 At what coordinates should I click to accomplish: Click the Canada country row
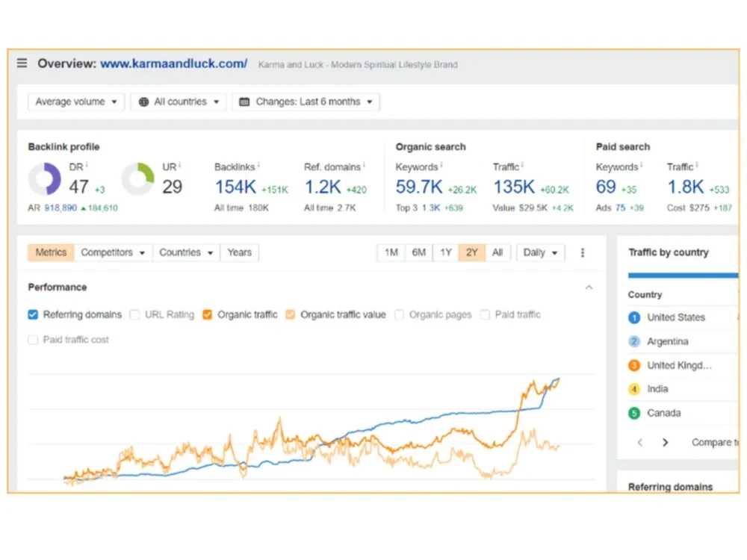pos(684,413)
